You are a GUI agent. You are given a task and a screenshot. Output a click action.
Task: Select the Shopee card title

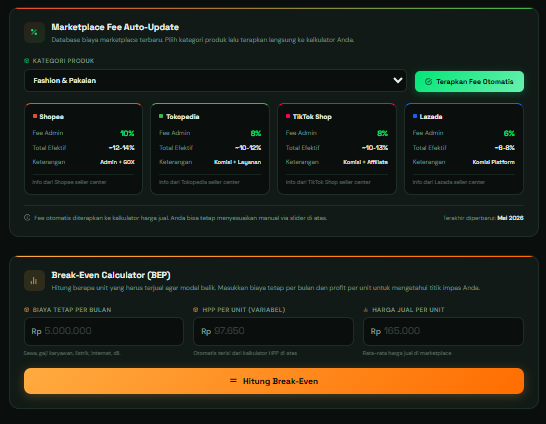click(52, 117)
